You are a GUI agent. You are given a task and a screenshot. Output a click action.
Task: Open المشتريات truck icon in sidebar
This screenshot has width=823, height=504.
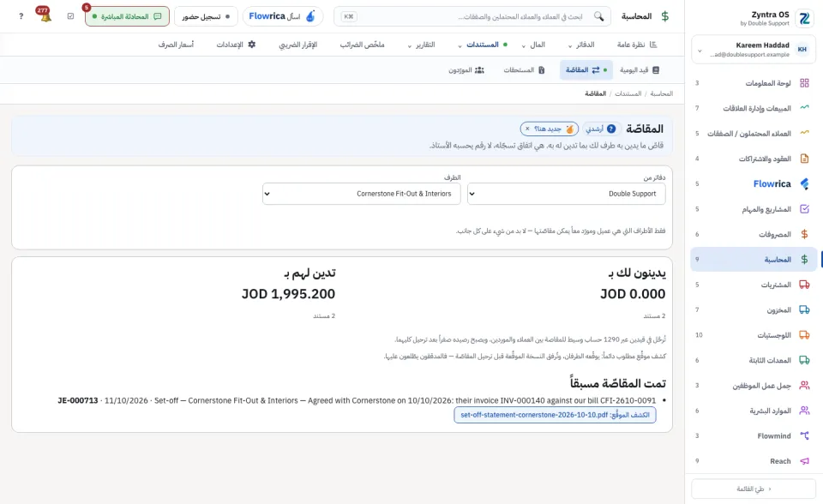804,285
